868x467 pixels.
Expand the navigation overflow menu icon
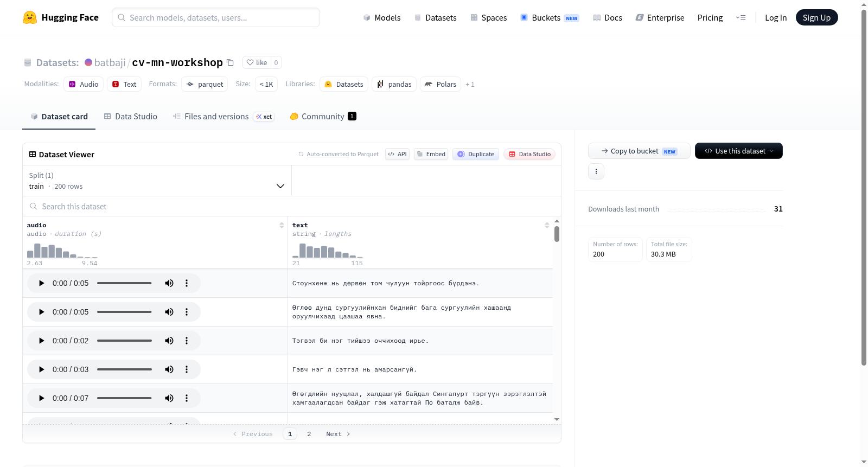click(741, 17)
